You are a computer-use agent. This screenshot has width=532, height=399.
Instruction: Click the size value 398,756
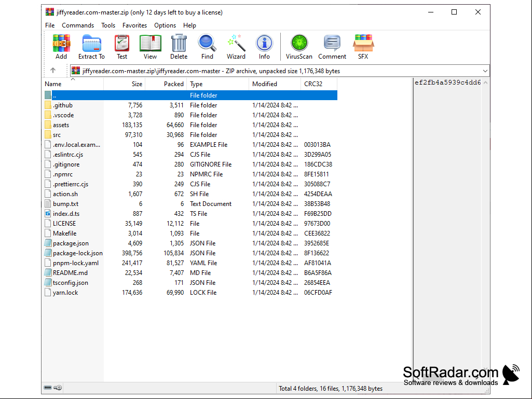(x=132, y=253)
